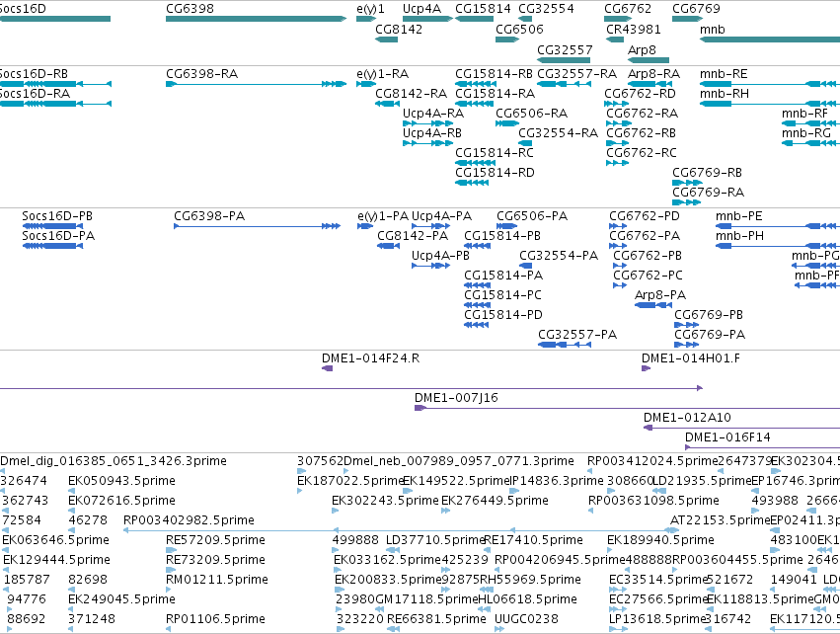Click the CG6398-PA protein feature
Screen dimensions: 840x634
click(258, 226)
